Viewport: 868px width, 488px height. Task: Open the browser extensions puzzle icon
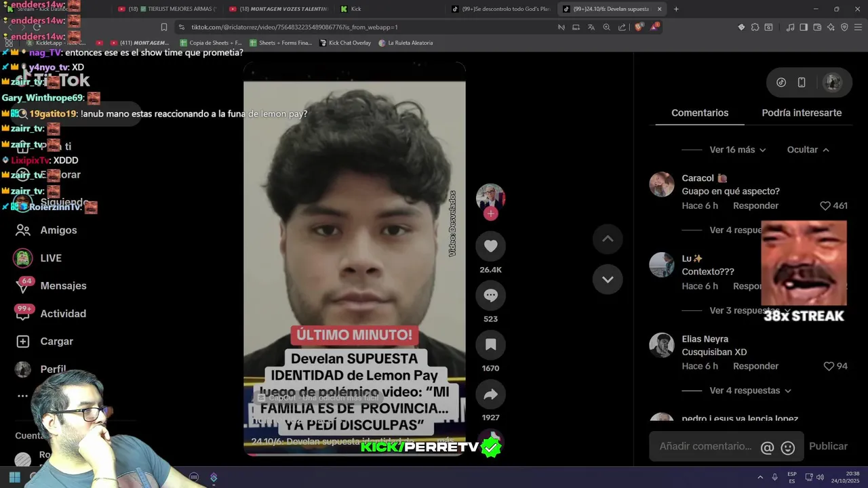click(x=755, y=27)
